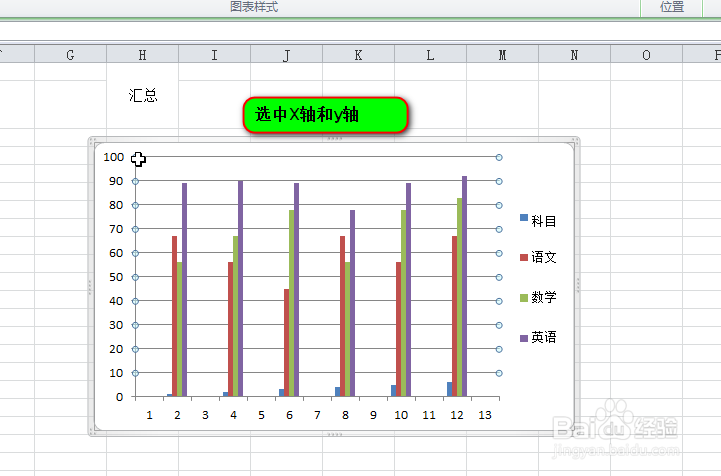Click the purple 英语 bar at category 8
Image resolution: width=721 pixels, height=476 pixels.
click(353, 303)
